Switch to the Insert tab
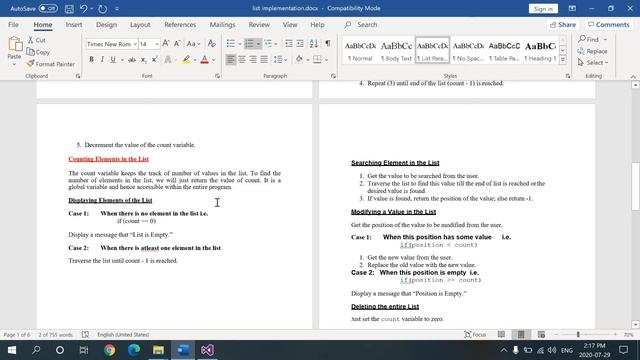This screenshot has width=640, height=360. coord(74,24)
